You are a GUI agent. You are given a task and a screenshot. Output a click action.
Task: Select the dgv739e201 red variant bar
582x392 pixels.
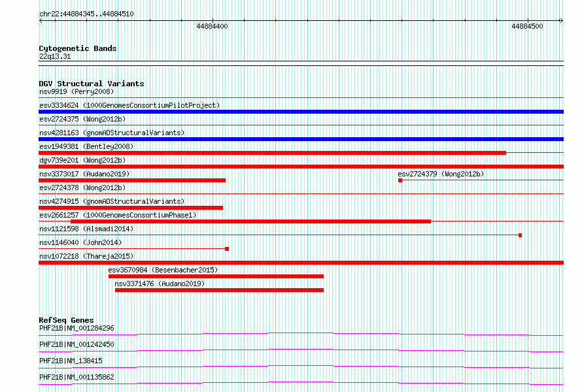point(301,167)
